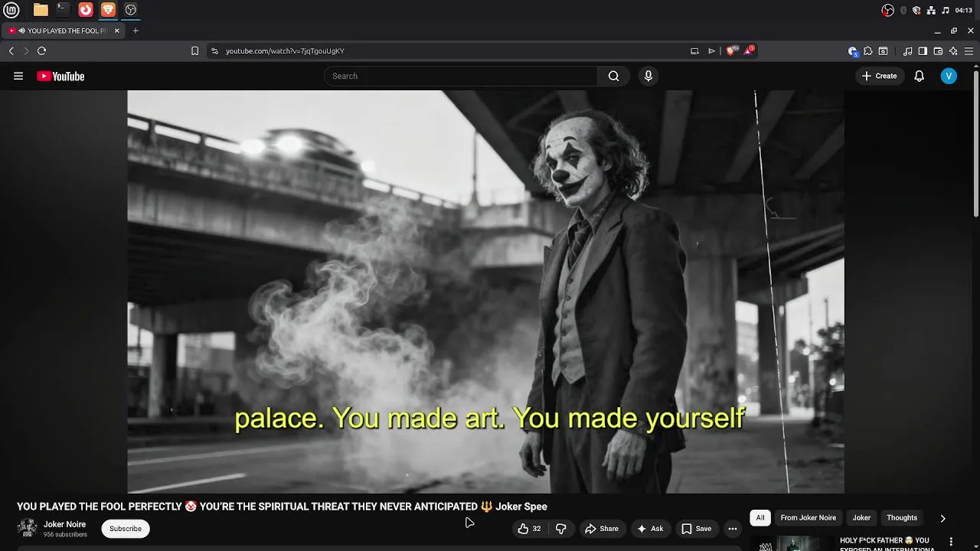Open the blue extension icon with badge 5
The height and width of the screenshot is (551, 980).
coord(853,51)
